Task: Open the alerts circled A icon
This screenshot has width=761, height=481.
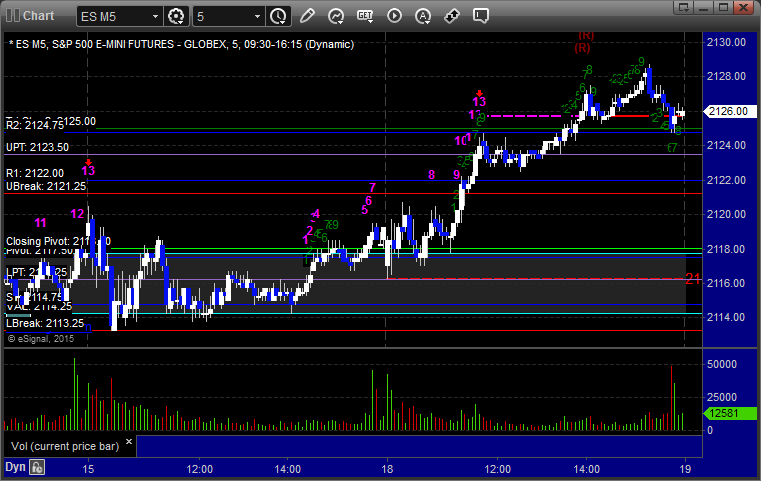Action: tap(423, 16)
